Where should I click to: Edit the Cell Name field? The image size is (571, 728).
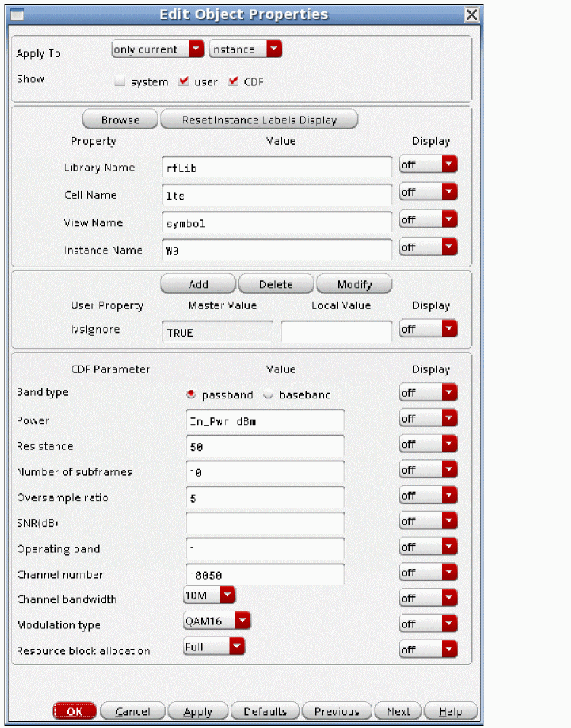pos(277,195)
